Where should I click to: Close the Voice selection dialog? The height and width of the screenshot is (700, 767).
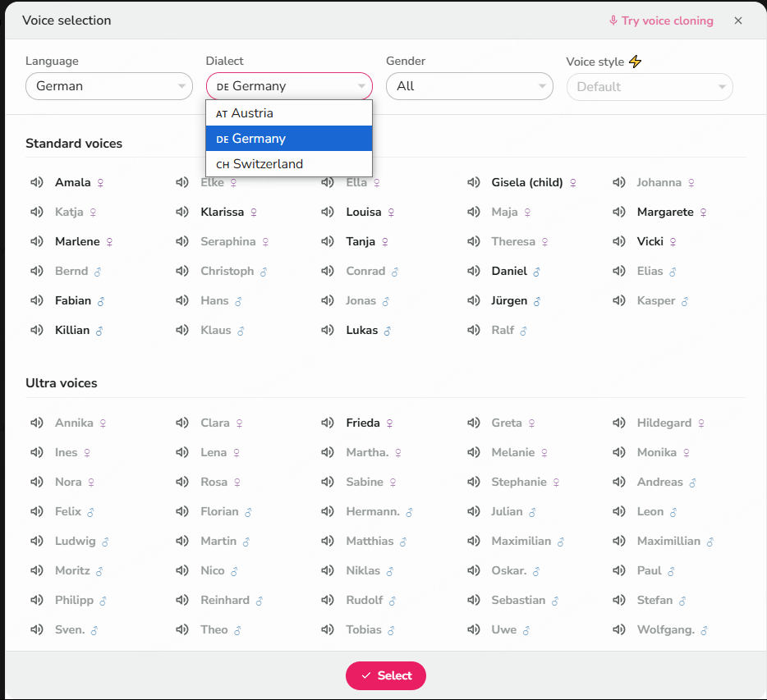tap(738, 21)
